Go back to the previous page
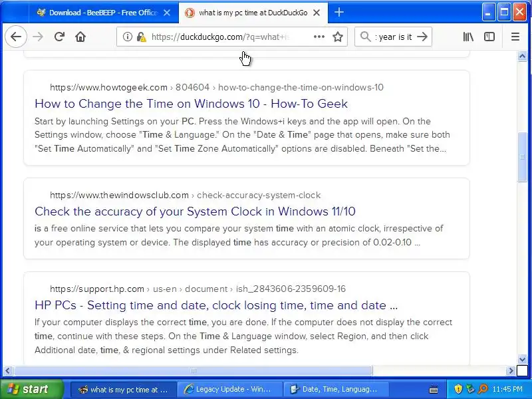 coord(16,37)
